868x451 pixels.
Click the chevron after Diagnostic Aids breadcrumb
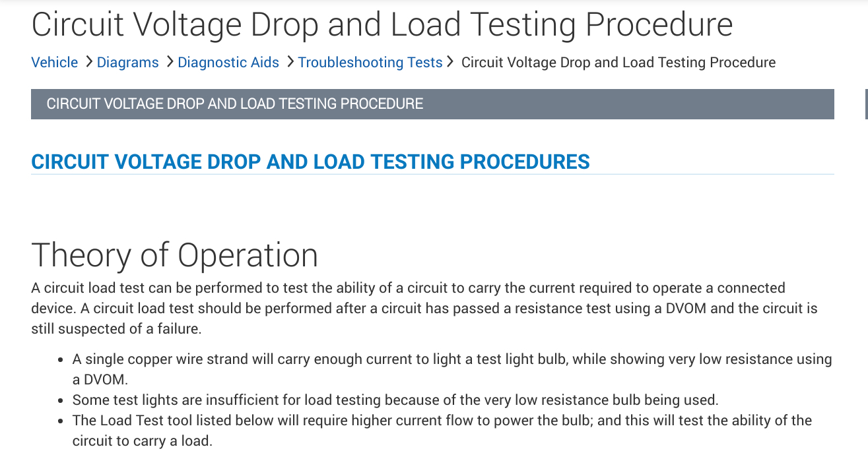click(289, 62)
